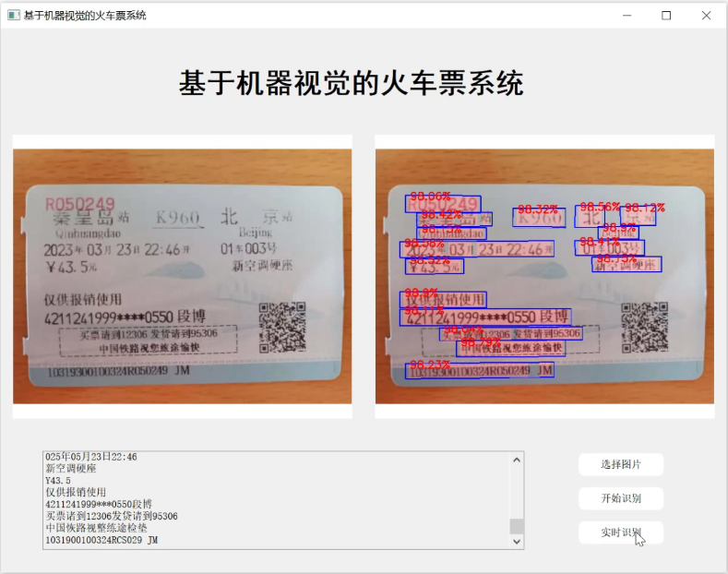Click result line '025年05月23日22:46'
Image resolution: width=728 pixels, height=574 pixels.
(91, 457)
